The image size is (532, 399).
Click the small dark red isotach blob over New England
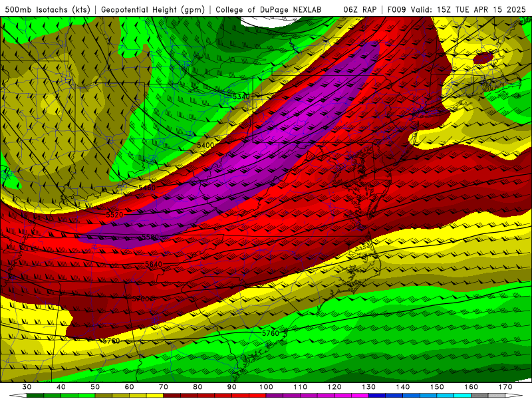point(483,58)
